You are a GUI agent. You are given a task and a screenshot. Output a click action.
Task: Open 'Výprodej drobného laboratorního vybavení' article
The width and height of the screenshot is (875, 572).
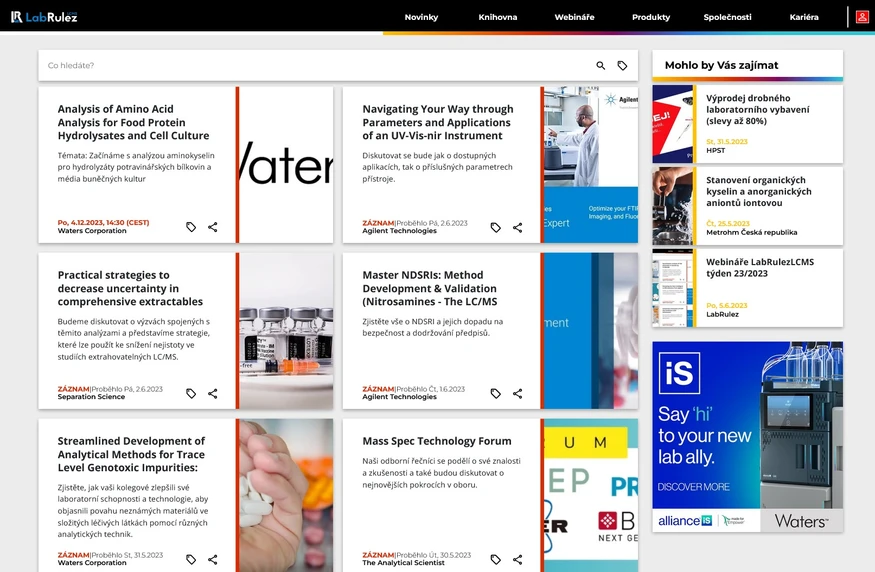pyautogui.click(x=757, y=109)
